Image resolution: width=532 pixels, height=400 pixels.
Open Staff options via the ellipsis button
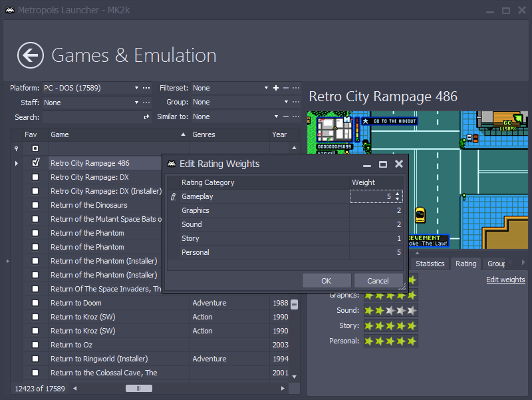(x=146, y=102)
